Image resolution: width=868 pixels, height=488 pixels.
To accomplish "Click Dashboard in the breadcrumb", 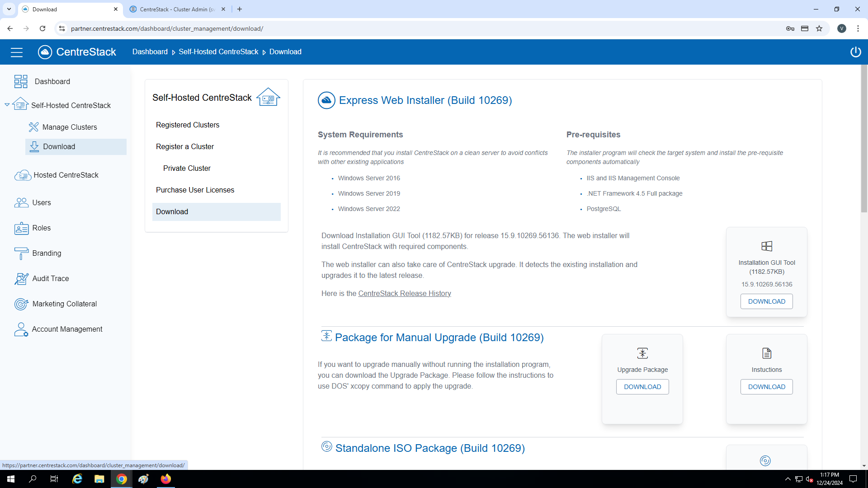I will [x=150, y=52].
